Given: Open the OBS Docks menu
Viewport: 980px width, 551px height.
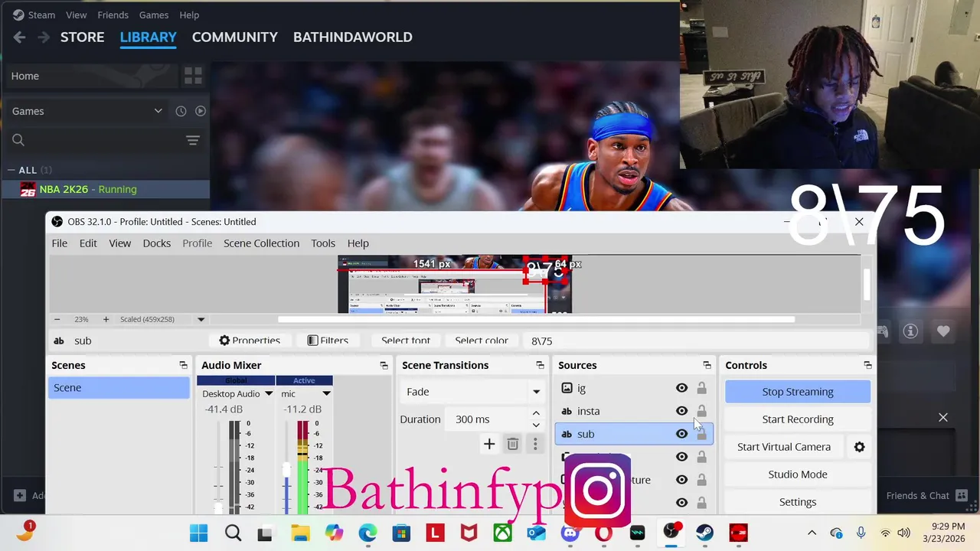Looking at the screenshot, I should [156, 243].
